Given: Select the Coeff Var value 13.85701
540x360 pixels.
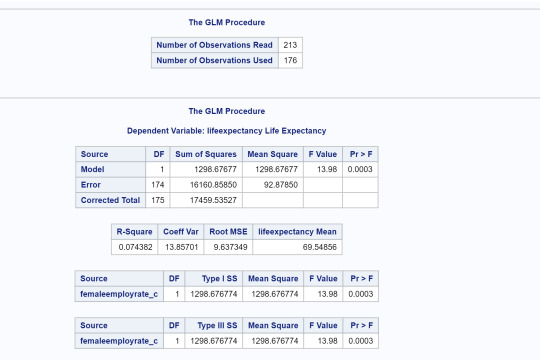Looking at the screenshot, I should [181, 247].
